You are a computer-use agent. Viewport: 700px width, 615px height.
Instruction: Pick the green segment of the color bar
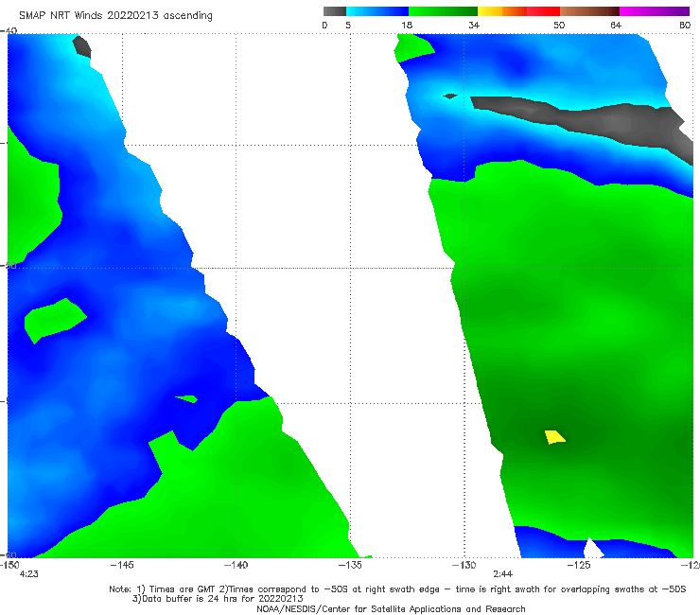click(443, 11)
